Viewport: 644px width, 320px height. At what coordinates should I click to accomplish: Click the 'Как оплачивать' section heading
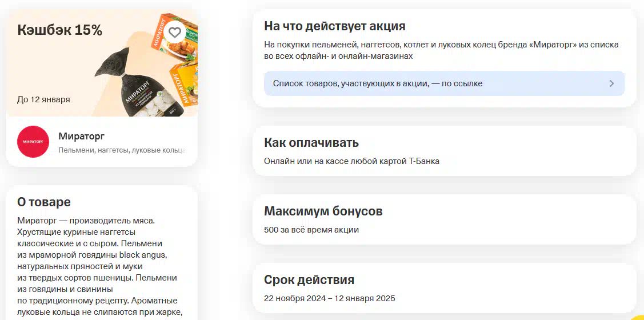pos(311,143)
